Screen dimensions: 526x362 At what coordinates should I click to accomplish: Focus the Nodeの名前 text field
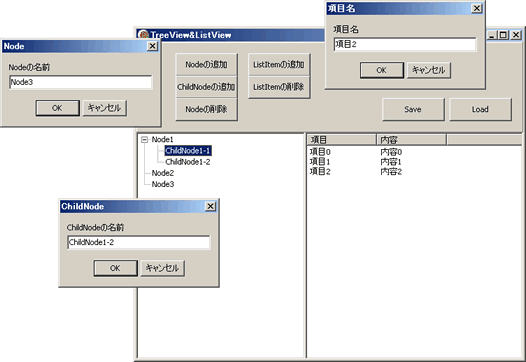point(81,82)
